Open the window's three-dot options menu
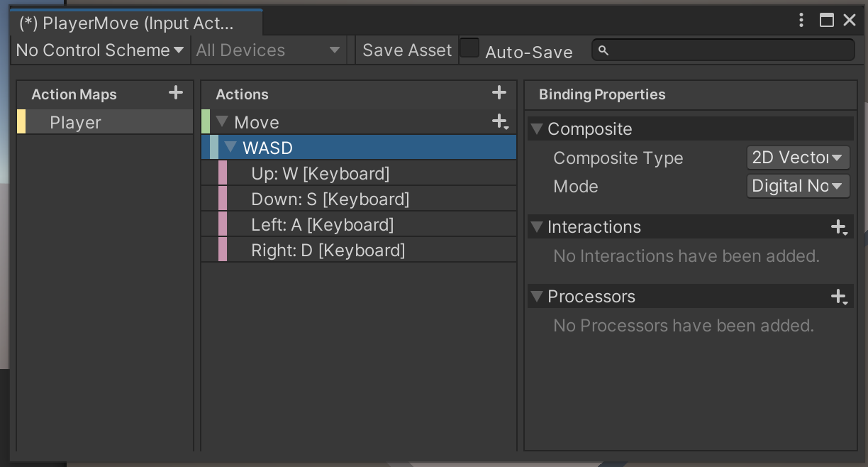The image size is (868, 467). (801, 20)
